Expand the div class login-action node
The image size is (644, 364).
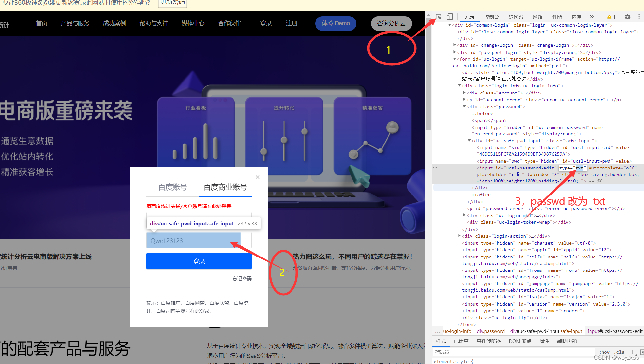459,236
